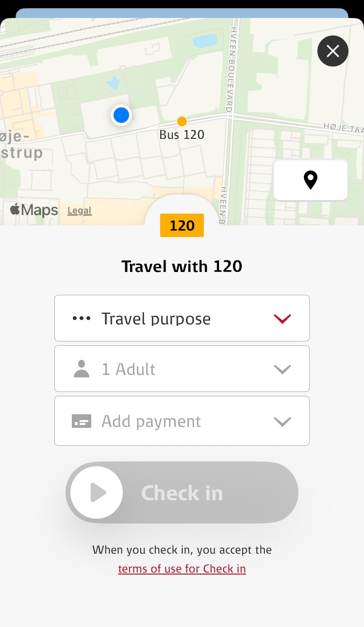Expand the 1 Adult passenger chevron
The width and height of the screenshot is (364, 627).
click(282, 369)
